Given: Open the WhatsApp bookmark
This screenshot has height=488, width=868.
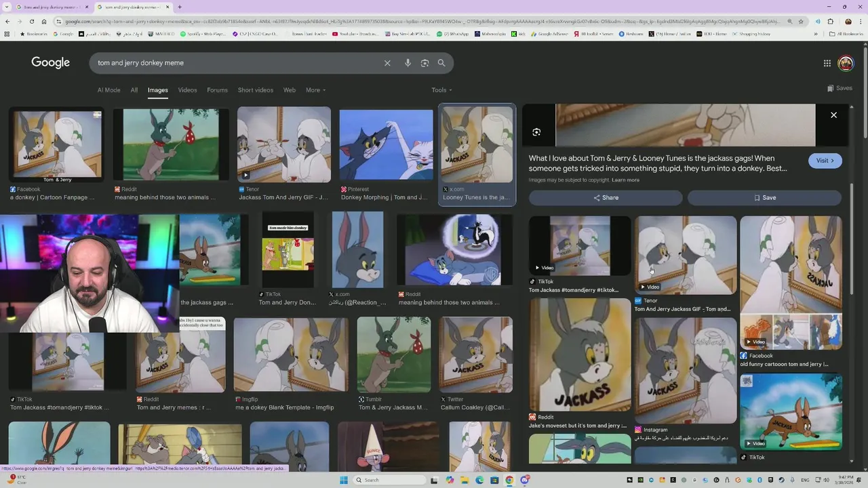Looking at the screenshot, I should coord(453,34).
